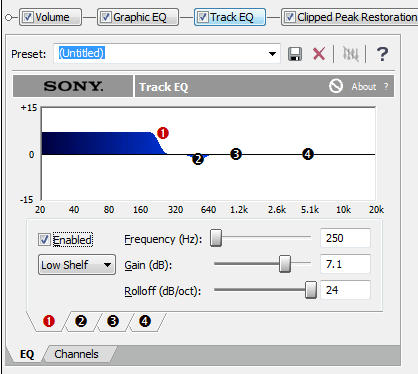Switch to band 1 tab
Viewport: 418px width, 374px height.
49,321
